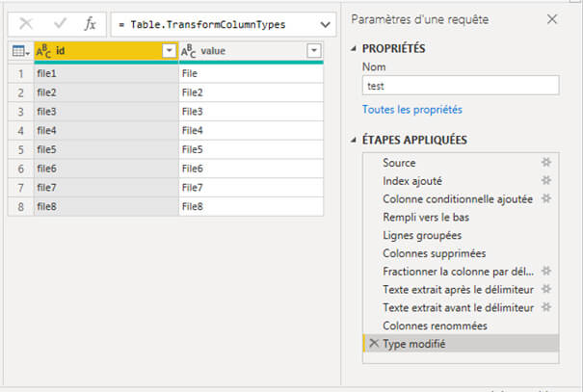The image size is (583, 392).
Task: Collapse the ÉTAPES APPLIQUÉES section
Action: pos(354,140)
